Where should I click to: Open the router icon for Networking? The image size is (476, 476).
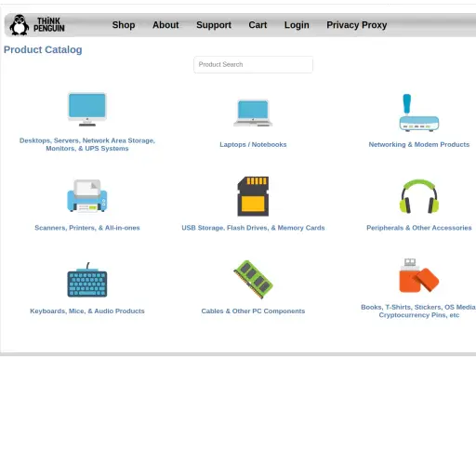419,112
